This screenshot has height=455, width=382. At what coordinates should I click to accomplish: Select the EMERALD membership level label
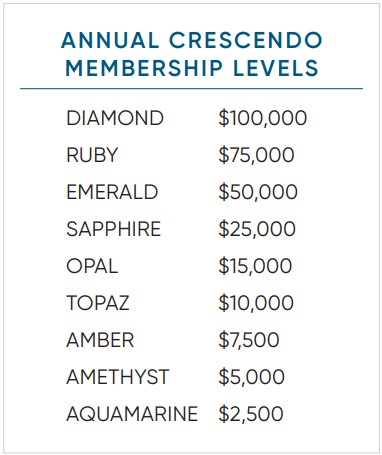pos(112,192)
